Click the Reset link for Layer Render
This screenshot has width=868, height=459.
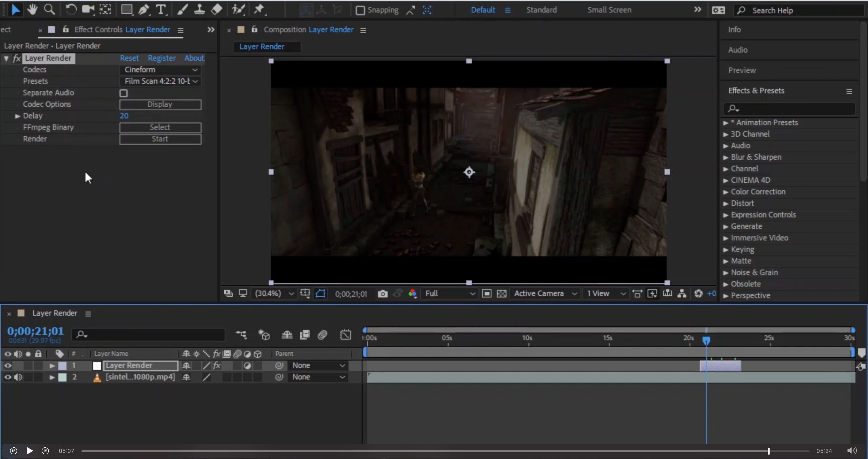point(129,58)
